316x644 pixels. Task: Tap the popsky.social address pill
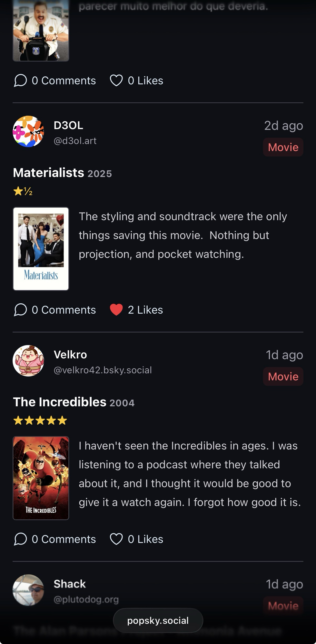[x=158, y=620]
